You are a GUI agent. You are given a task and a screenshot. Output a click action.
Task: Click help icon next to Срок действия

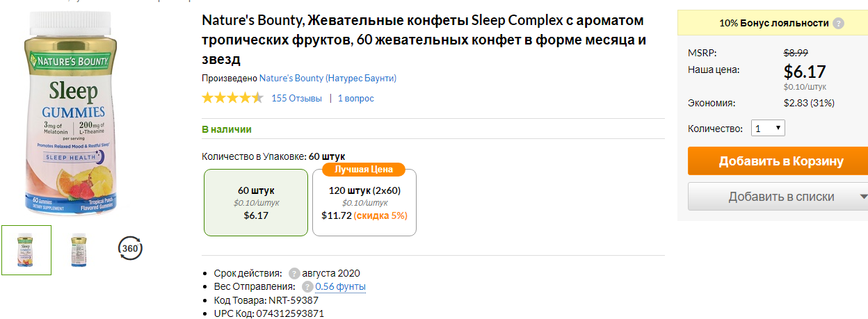[x=294, y=273]
